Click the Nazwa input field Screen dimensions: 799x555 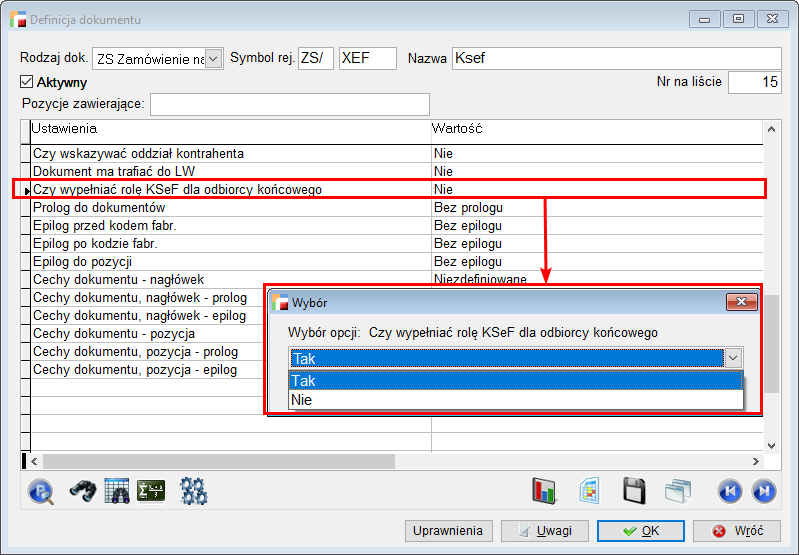click(616, 59)
